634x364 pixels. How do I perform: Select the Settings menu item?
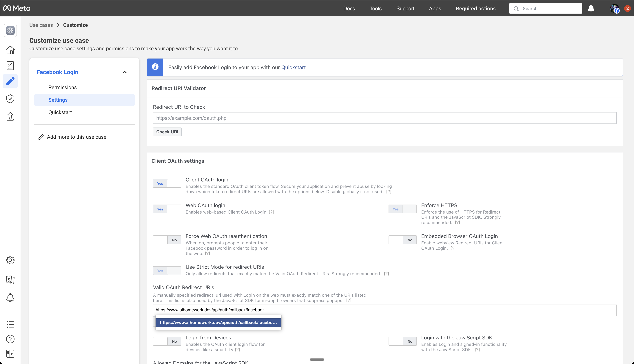point(84,100)
